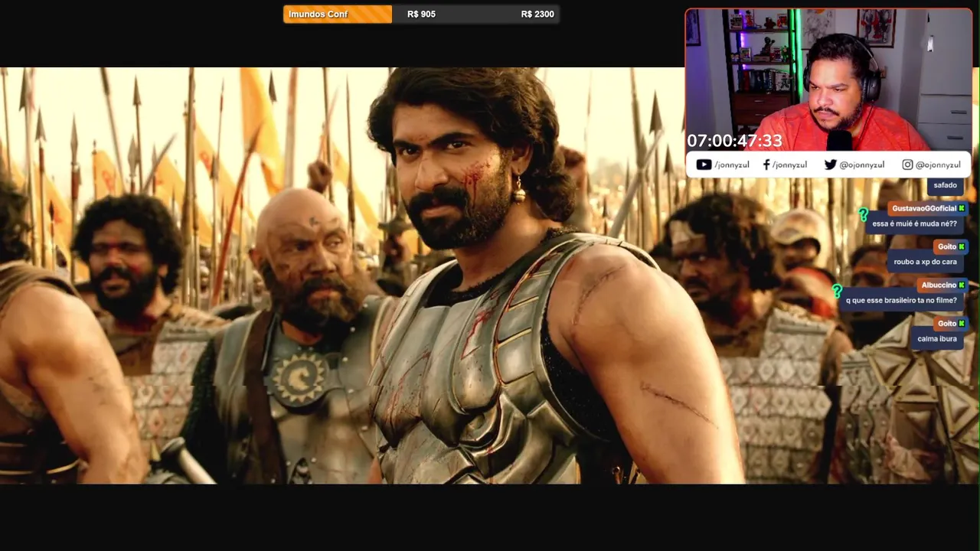
Task: Click the @ojonnyzul Twitter handle
Action: point(862,165)
